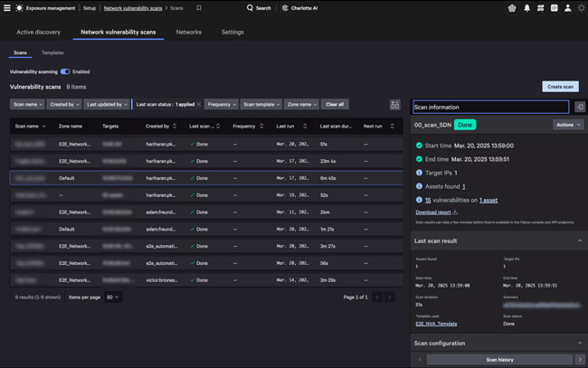This screenshot has height=368, width=588.
Task: Open the shield badge icon in header
Action: pyautogui.click(x=512, y=8)
